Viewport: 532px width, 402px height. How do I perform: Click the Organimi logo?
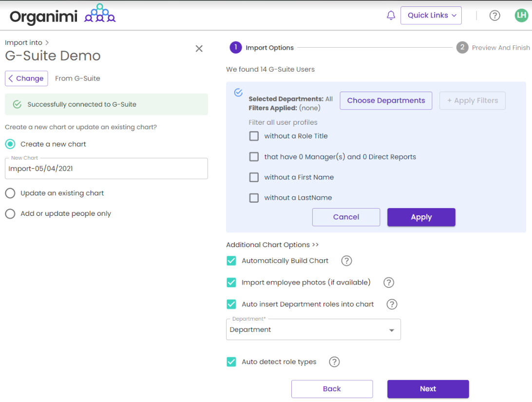pos(62,16)
